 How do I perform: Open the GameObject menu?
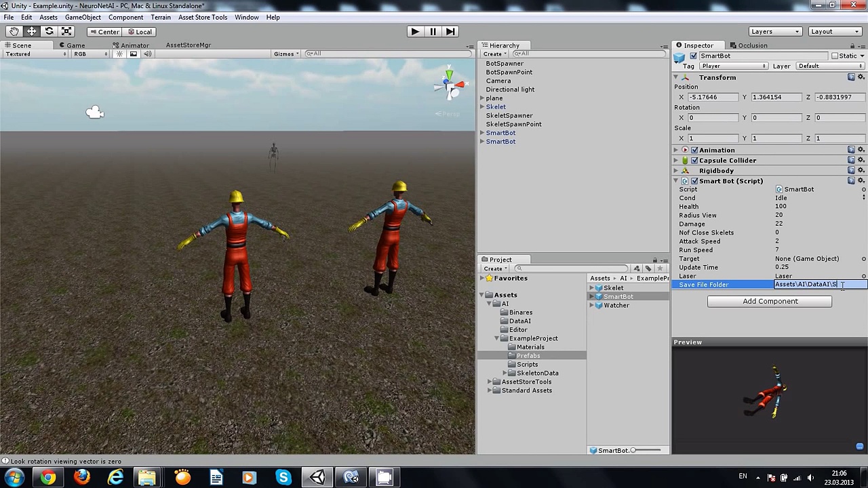[83, 17]
